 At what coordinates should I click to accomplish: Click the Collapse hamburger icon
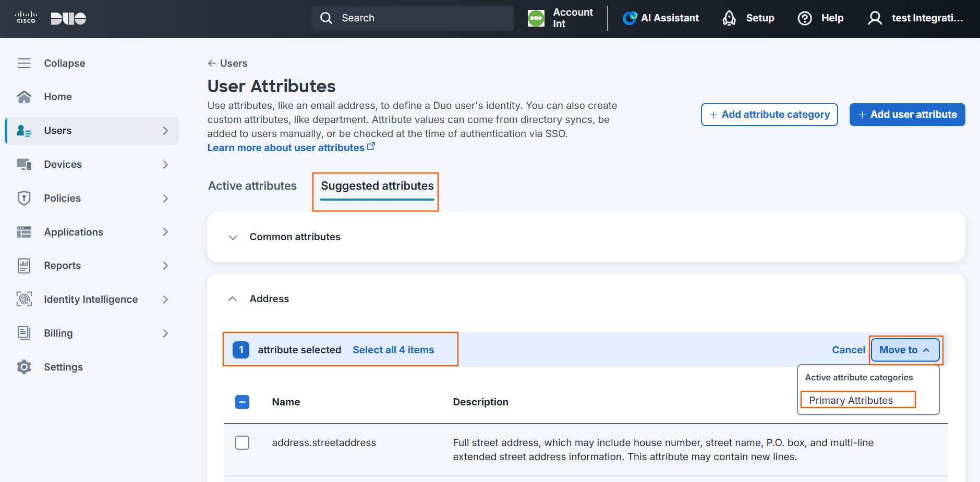[24, 63]
